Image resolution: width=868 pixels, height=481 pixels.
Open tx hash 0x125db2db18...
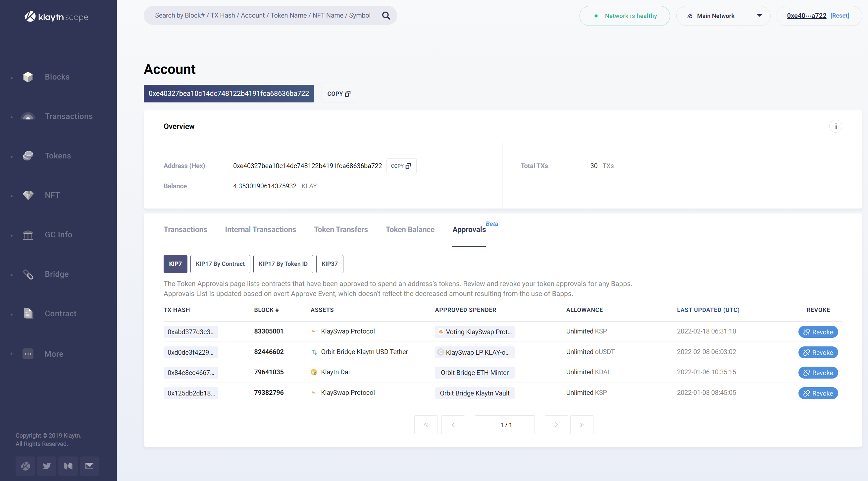coord(191,393)
